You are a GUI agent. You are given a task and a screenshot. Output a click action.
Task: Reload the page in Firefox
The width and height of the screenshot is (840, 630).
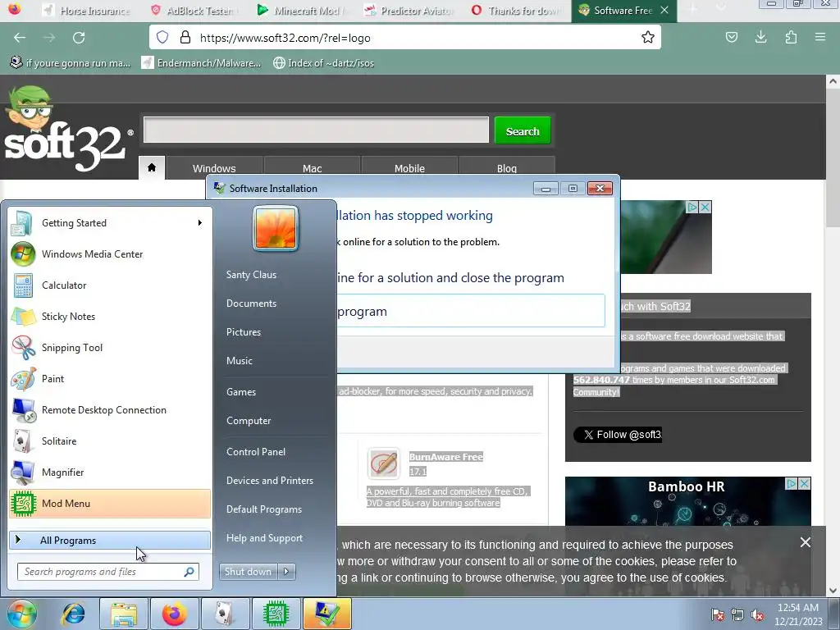(79, 38)
